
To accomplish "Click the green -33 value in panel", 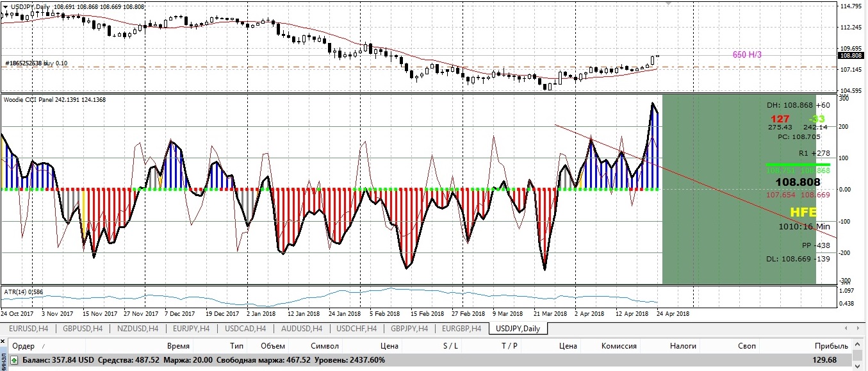I will [x=816, y=119].
